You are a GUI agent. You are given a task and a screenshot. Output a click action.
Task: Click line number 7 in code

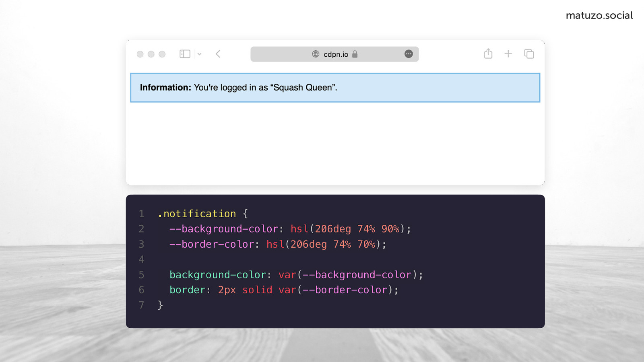(x=141, y=305)
